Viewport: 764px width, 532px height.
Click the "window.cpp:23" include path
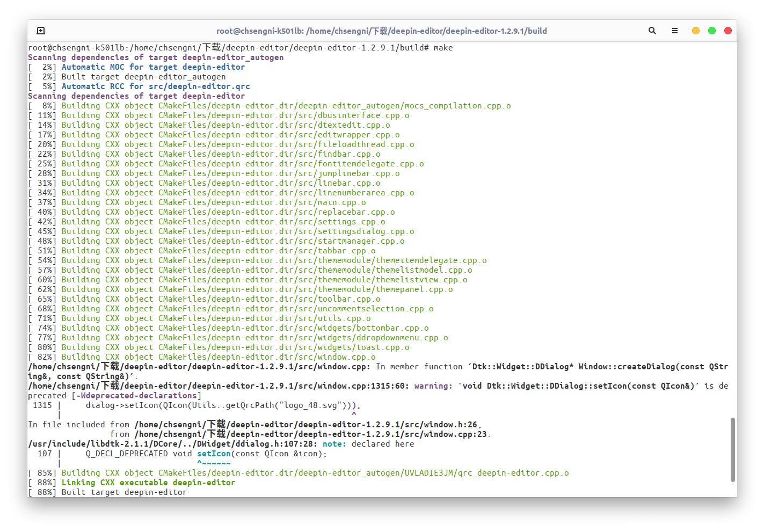pos(310,434)
